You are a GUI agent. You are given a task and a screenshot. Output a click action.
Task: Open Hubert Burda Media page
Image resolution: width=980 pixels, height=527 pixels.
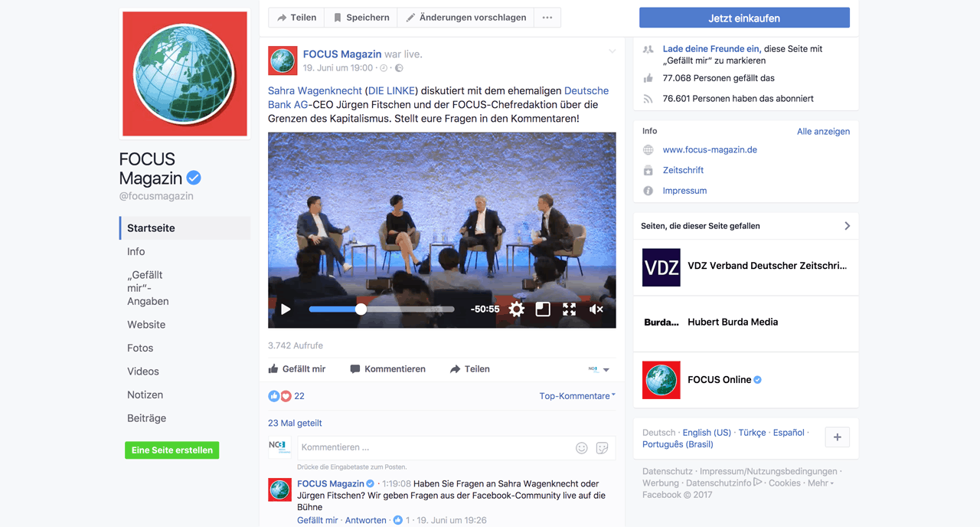pos(733,322)
